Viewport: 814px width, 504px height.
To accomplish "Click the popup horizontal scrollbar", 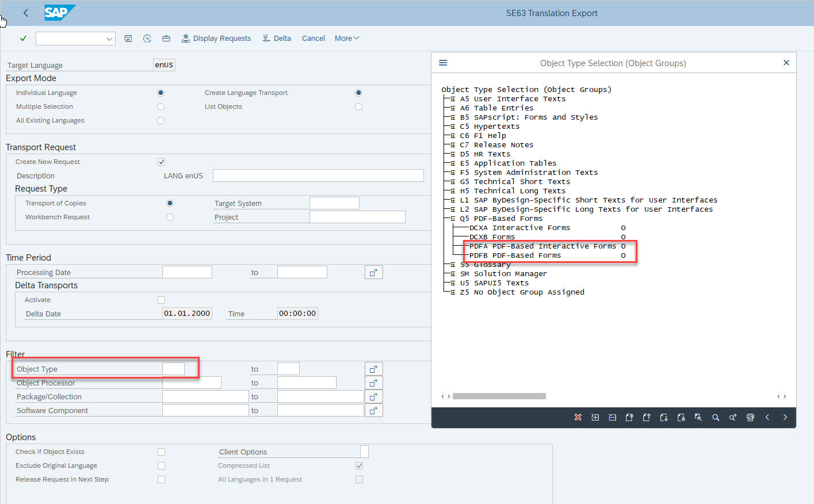I will 499,396.
